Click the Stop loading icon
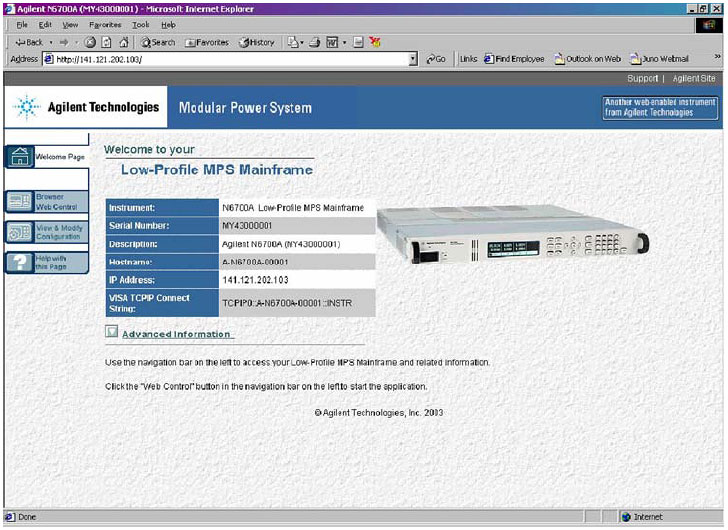The image size is (728, 530). 90,42
